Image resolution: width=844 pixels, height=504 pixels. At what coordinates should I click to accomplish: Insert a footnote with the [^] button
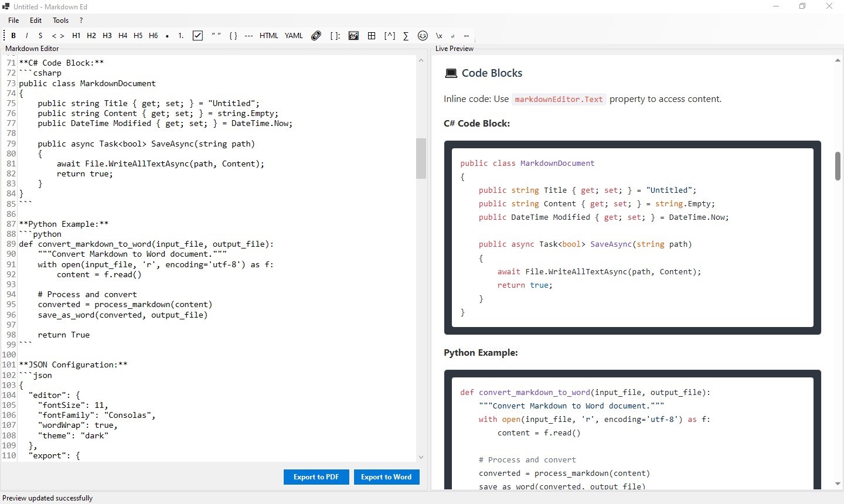coord(390,36)
